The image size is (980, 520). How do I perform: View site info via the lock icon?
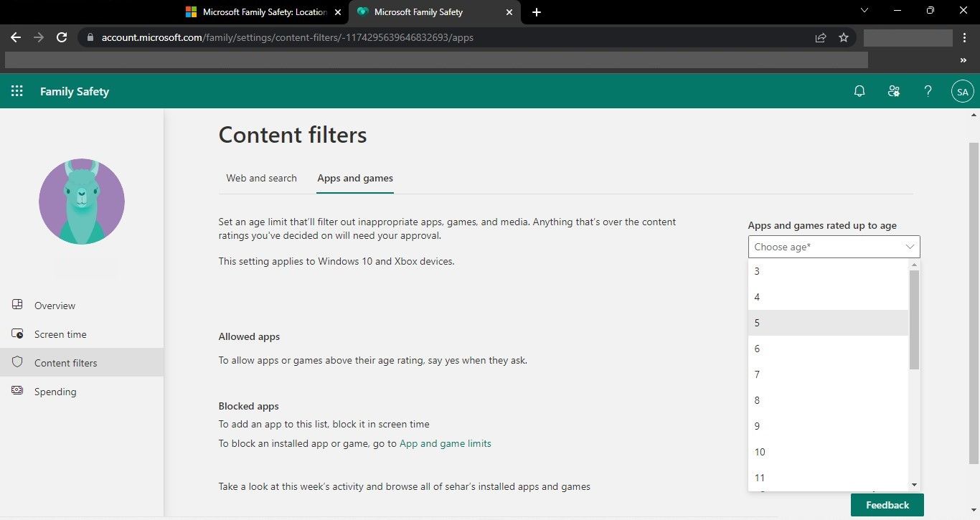point(90,37)
